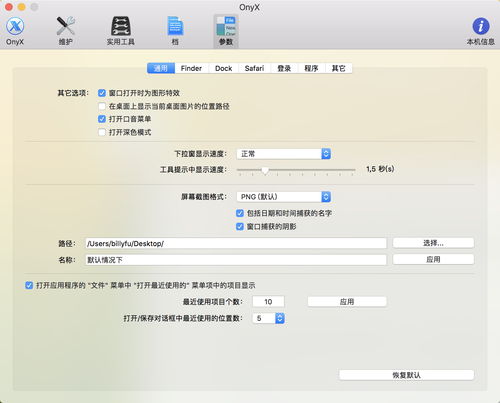The width and height of the screenshot is (500, 403).
Task: Click the 工具提示中显示速度 slider
Action: [296, 170]
